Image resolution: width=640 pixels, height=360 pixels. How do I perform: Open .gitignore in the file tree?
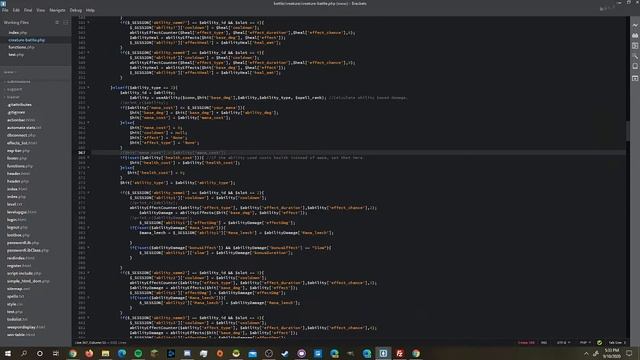[x=16, y=112]
